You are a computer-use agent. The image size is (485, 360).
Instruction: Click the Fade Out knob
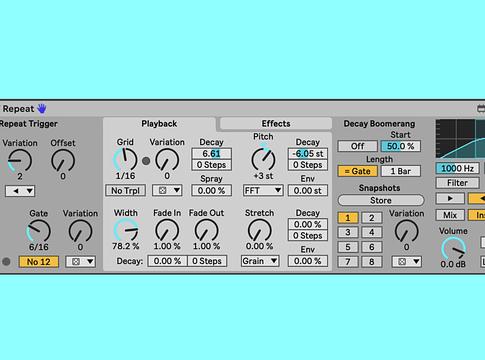pos(206,231)
